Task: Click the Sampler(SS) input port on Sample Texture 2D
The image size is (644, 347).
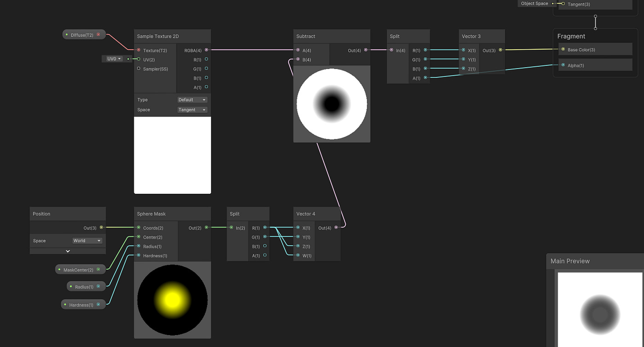Action: point(138,68)
